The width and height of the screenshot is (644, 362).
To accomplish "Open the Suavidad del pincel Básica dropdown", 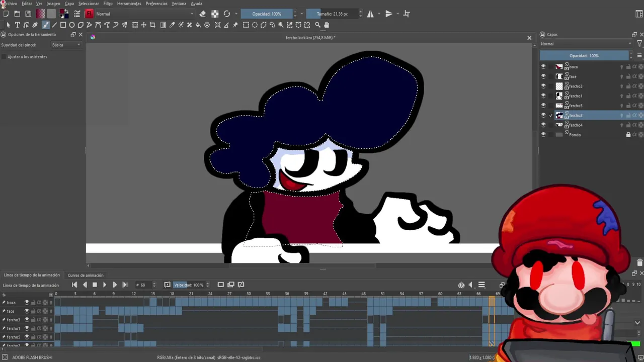I will 66,45.
